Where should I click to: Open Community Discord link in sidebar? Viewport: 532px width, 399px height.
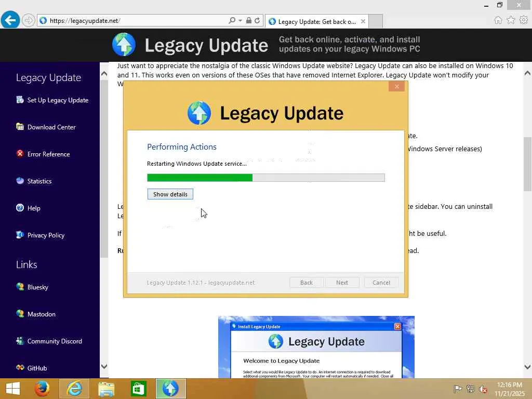coord(55,341)
